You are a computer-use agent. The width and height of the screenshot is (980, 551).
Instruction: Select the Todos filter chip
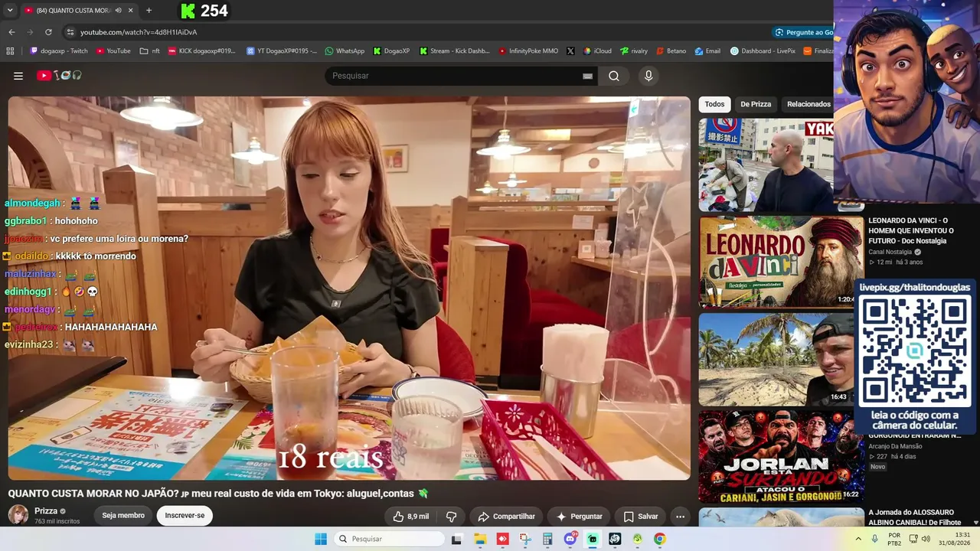coord(714,104)
